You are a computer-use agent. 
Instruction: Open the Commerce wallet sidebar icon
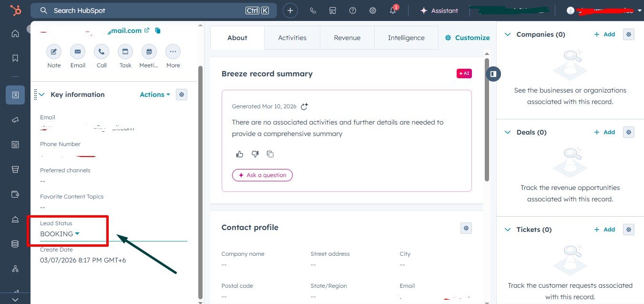15,194
